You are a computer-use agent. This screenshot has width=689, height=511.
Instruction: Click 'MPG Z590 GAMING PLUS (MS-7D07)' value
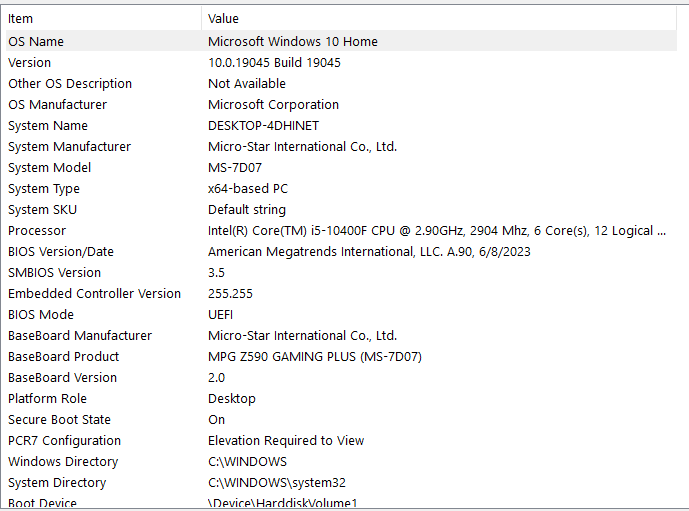click(x=315, y=357)
